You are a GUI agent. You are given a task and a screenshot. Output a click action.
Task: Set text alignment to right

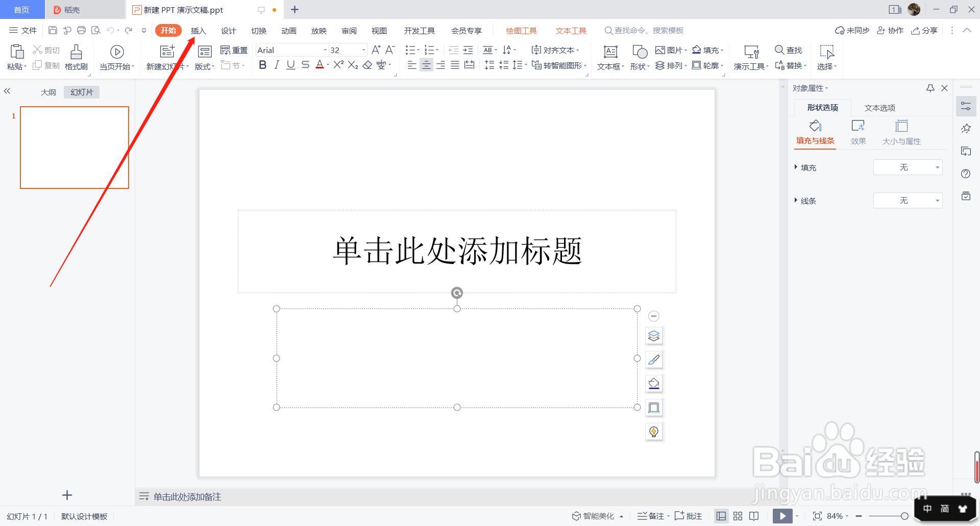(x=440, y=65)
